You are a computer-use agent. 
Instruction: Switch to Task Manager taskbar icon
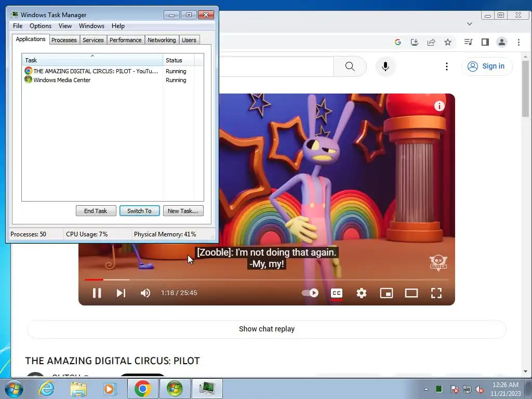(207, 389)
